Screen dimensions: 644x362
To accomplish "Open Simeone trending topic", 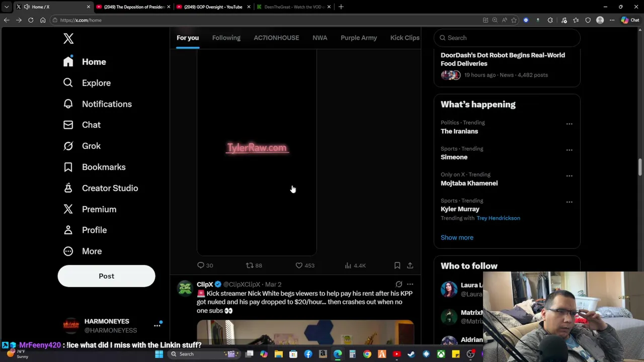I will point(454,157).
